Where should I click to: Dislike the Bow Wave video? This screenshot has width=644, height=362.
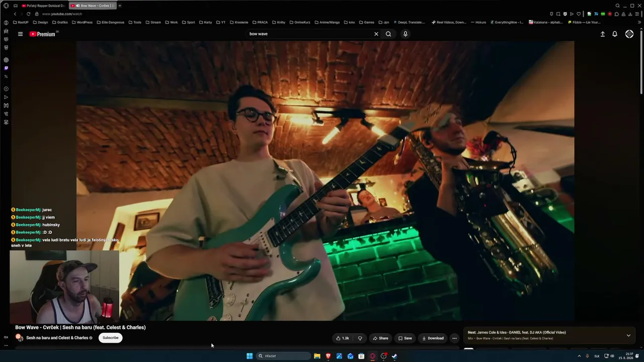[x=360, y=338]
